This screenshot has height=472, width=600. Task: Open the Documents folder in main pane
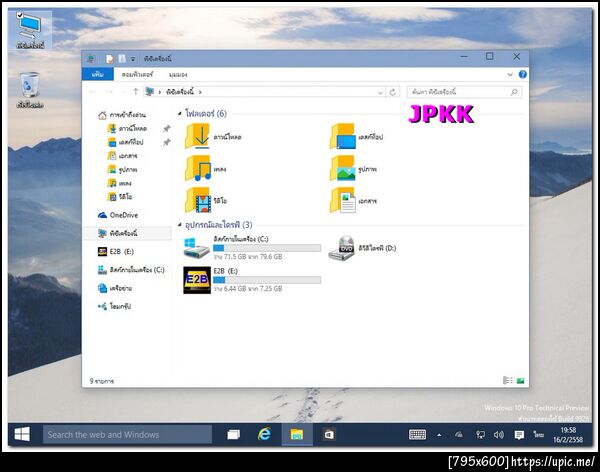click(343, 200)
